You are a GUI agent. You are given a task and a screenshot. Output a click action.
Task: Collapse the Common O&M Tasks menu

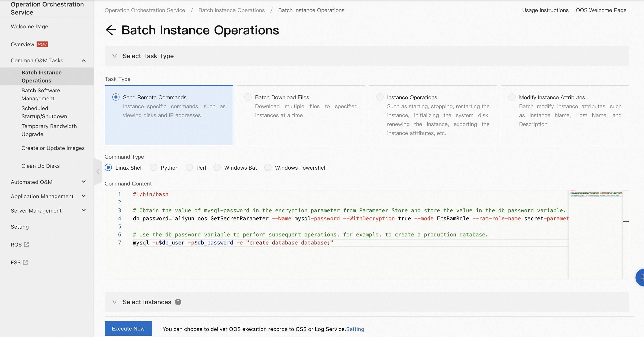84,61
